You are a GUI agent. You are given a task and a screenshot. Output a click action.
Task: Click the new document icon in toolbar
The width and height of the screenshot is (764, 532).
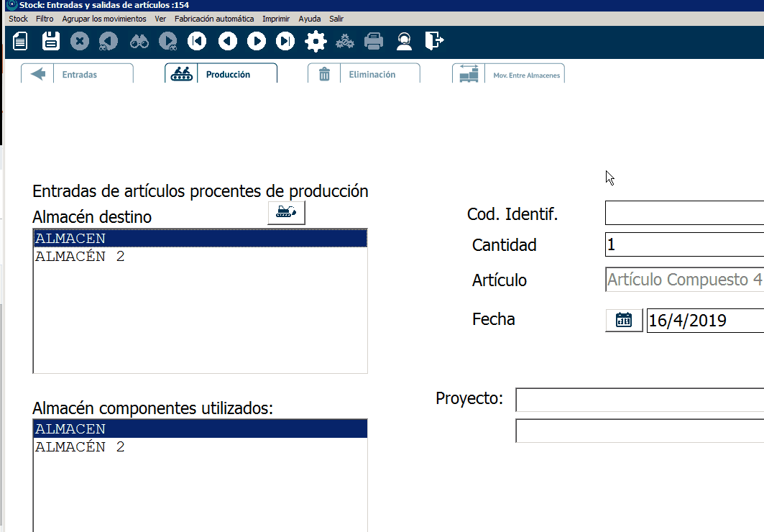click(x=21, y=41)
